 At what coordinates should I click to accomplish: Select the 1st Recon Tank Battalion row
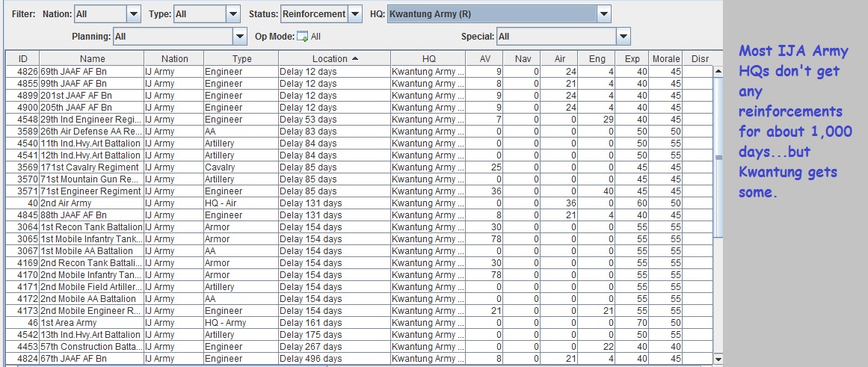point(359,227)
